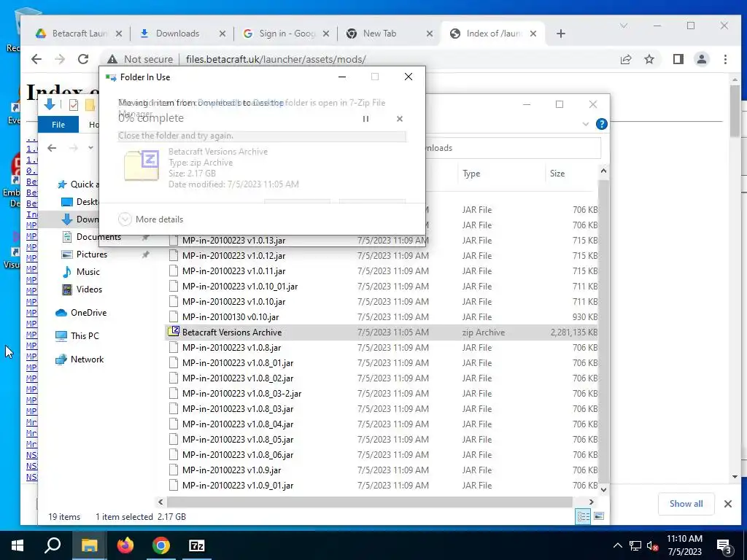This screenshot has width=747, height=560.
Task: Switch to Downloads Chrome tab
Action: [x=181, y=34]
